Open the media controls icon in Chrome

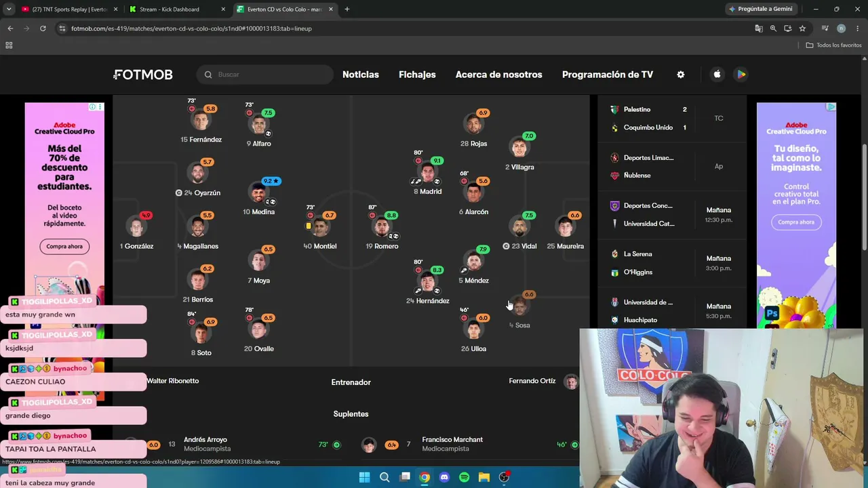coord(825,28)
